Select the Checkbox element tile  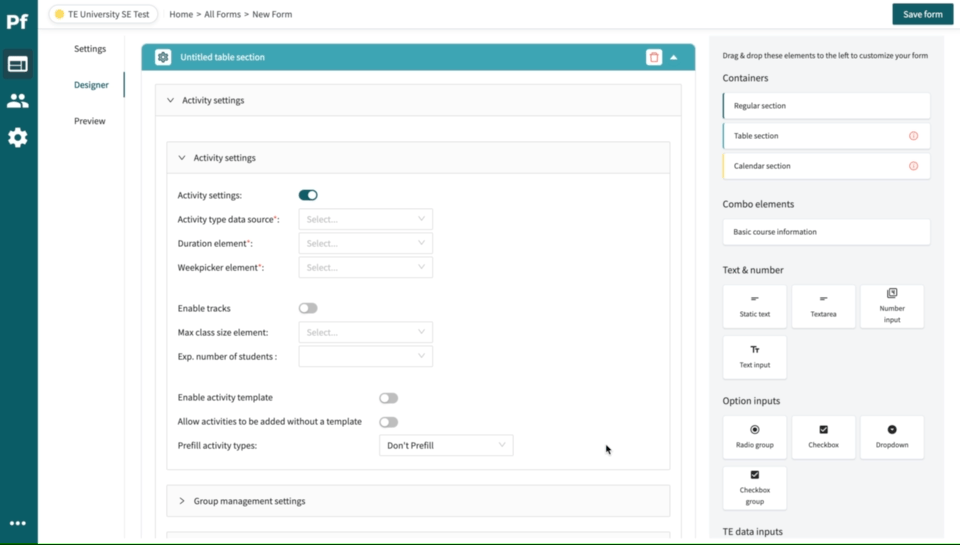click(823, 437)
